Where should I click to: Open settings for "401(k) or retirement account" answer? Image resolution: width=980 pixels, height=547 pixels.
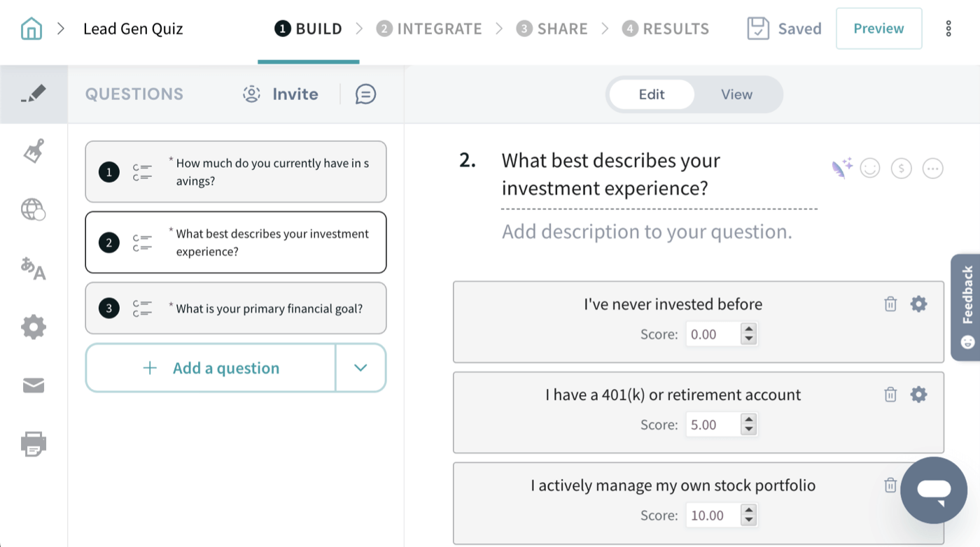[x=918, y=395]
